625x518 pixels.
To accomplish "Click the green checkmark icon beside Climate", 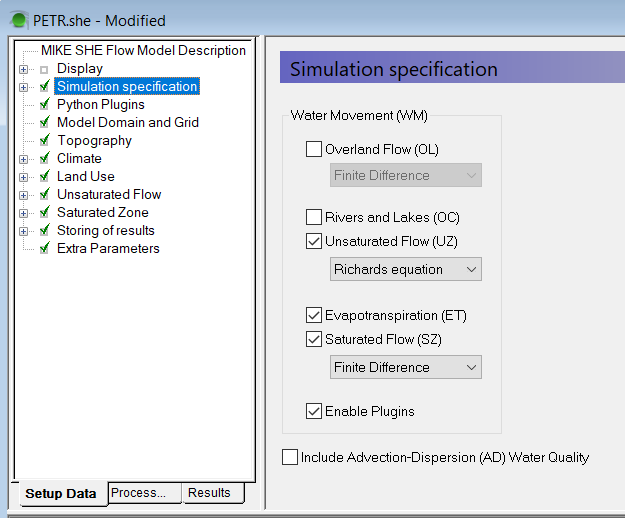I will [x=44, y=158].
